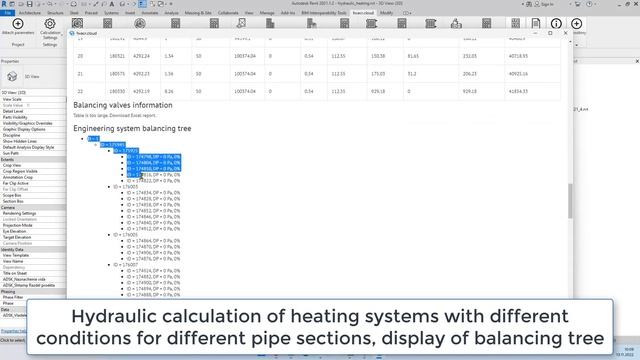Open the File menu tab

coord(8,13)
